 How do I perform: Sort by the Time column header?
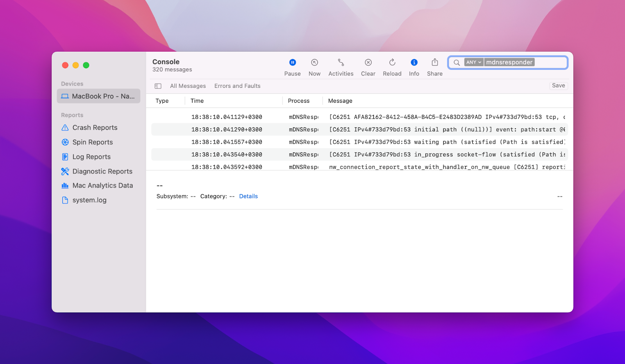tap(197, 101)
